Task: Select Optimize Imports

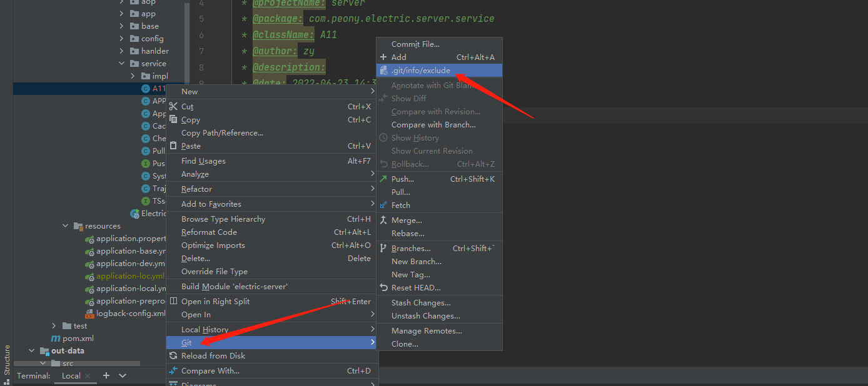Action: (x=271, y=245)
